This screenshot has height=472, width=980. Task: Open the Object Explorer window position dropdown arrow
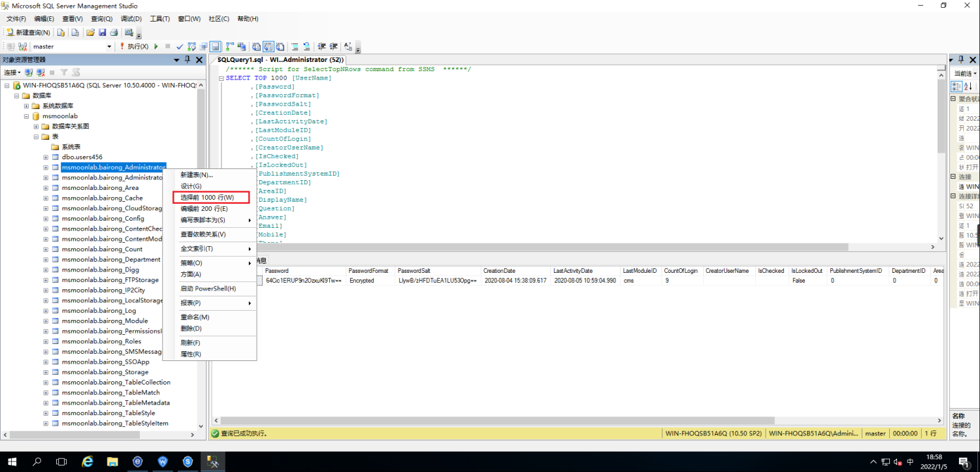[x=176, y=59]
